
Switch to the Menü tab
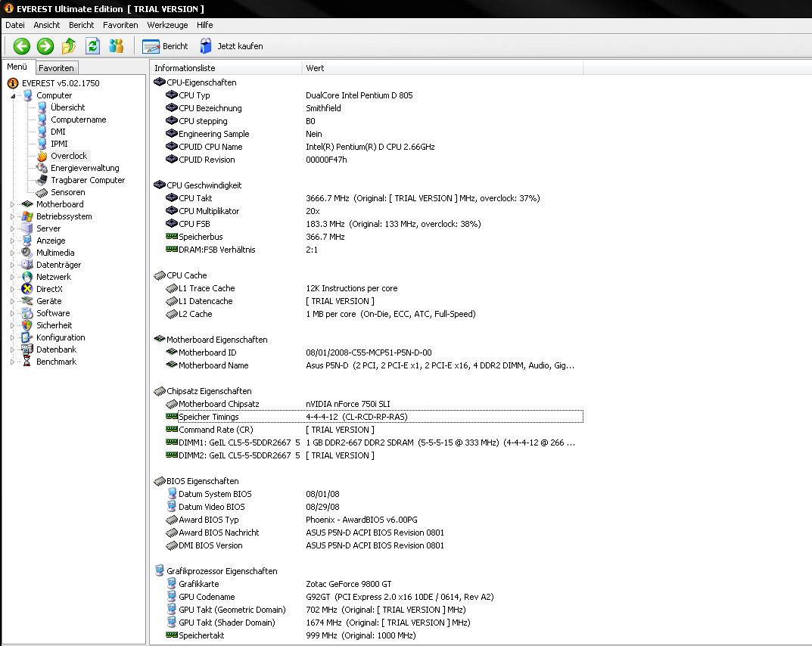[17, 67]
